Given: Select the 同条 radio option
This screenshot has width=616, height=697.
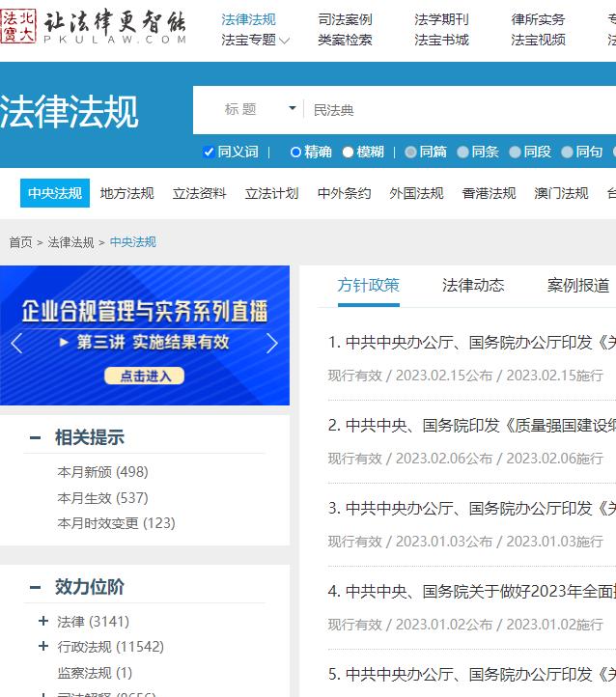Looking at the screenshot, I should [x=462, y=152].
